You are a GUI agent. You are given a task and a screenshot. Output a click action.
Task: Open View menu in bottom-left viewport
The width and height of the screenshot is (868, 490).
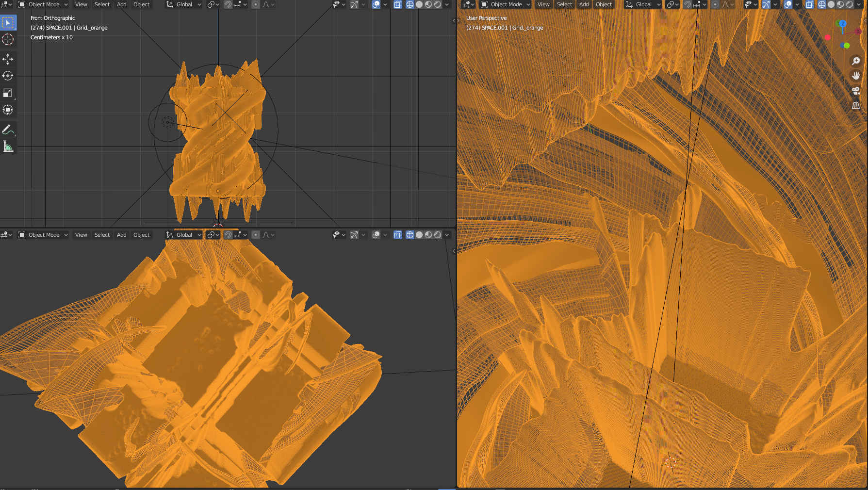[x=81, y=235]
